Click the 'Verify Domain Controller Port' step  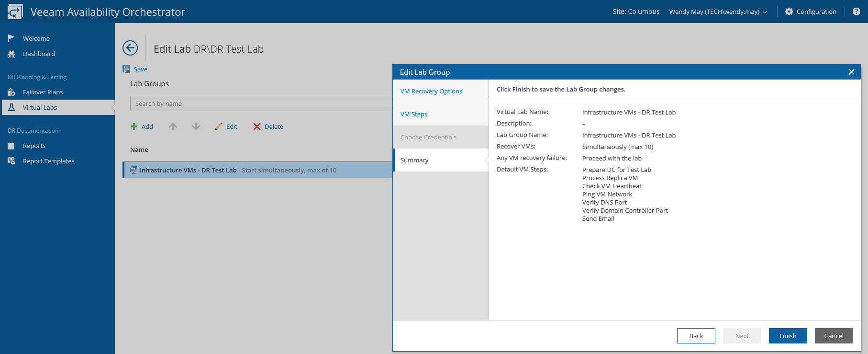click(625, 210)
